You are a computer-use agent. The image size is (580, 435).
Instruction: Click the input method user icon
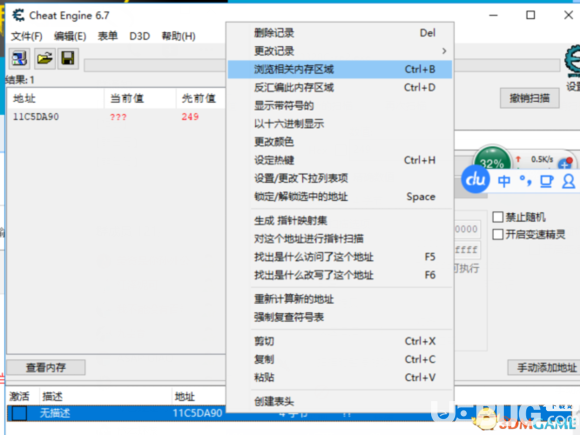(x=568, y=181)
